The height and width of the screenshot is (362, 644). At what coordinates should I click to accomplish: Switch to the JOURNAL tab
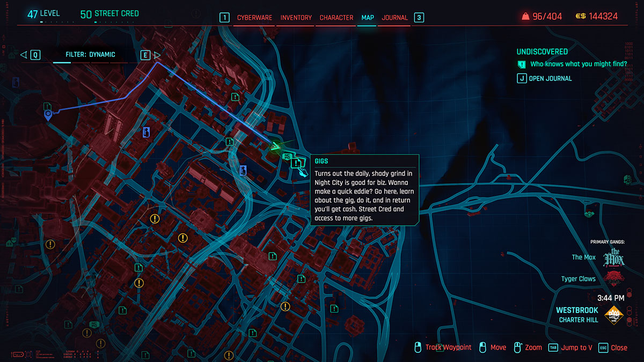pos(394,17)
